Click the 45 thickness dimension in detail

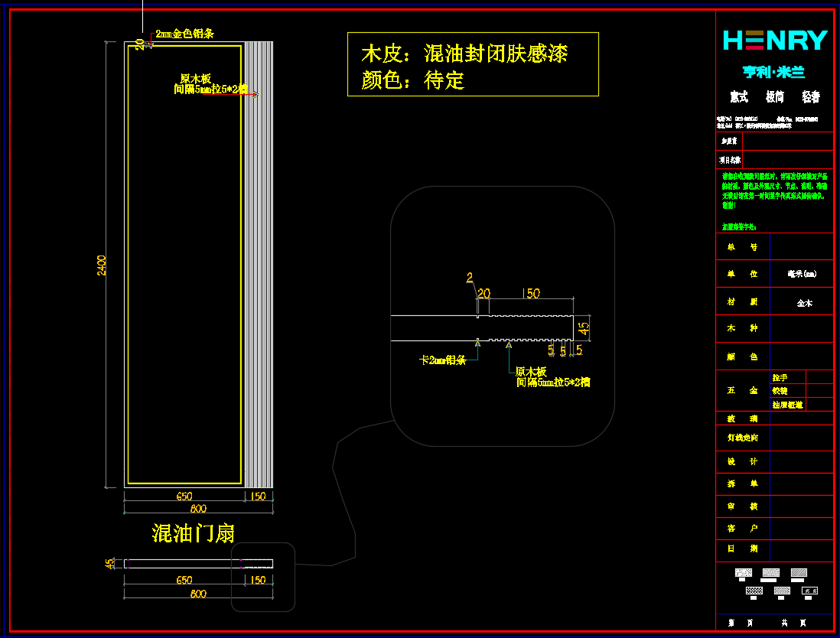[584, 327]
